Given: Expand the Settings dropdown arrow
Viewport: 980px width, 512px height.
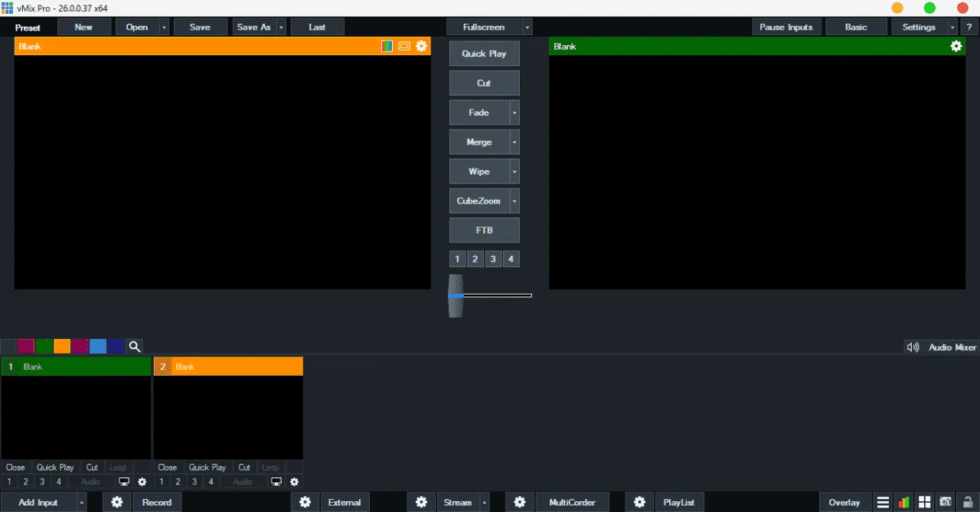Looking at the screenshot, I should point(952,27).
